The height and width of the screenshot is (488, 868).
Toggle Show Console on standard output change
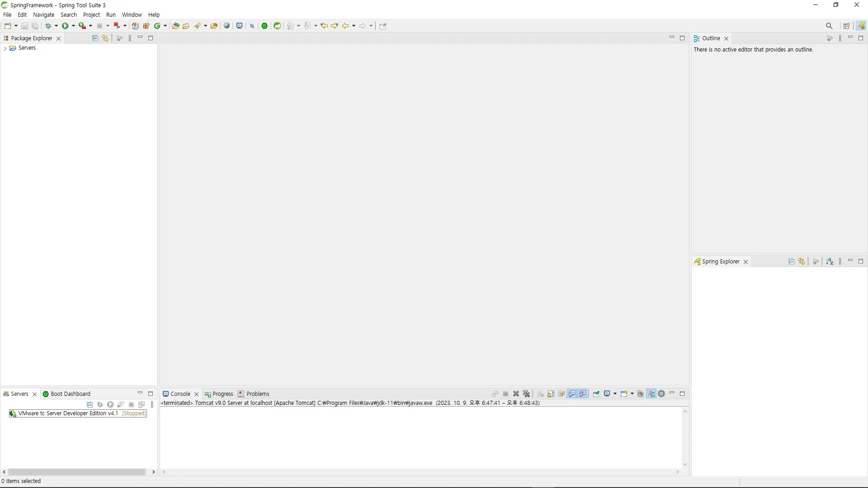[572, 394]
